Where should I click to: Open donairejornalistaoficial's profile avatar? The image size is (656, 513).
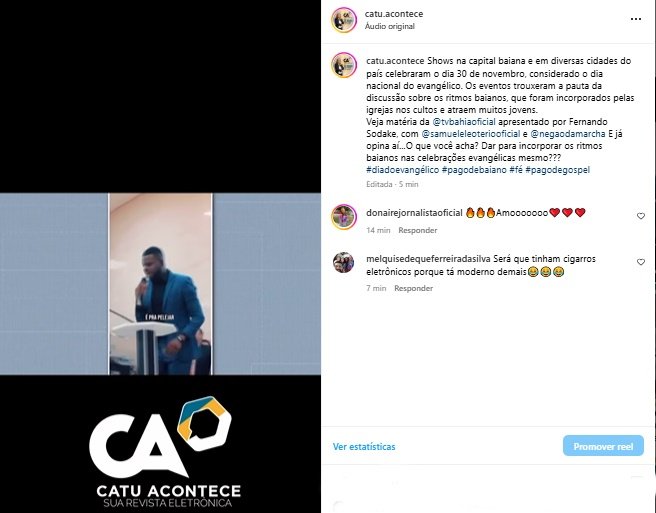(x=344, y=217)
